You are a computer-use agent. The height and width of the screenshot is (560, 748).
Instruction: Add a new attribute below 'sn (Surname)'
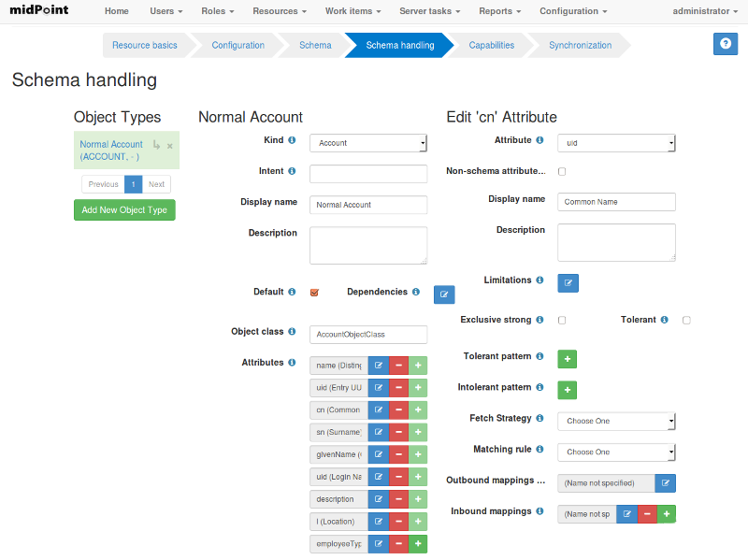(417, 432)
